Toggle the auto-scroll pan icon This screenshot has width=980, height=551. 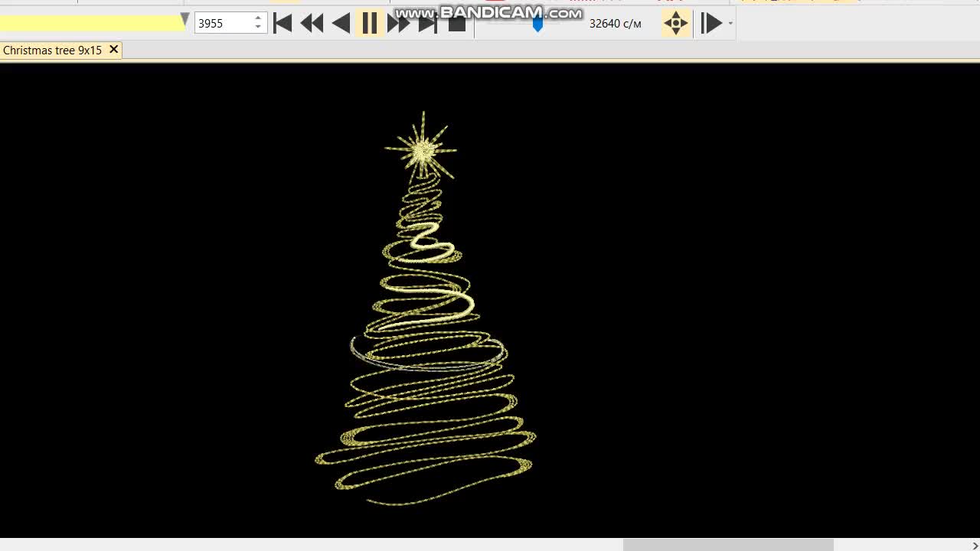point(675,23)
